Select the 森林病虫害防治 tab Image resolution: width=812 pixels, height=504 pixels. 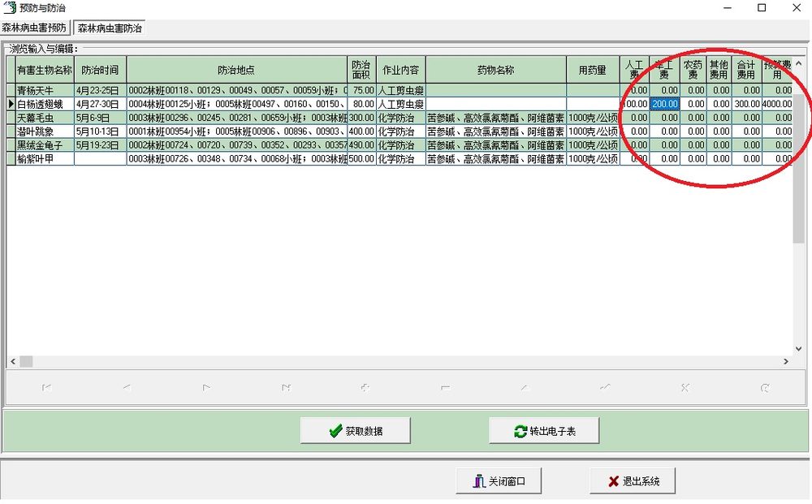[110, 28]
